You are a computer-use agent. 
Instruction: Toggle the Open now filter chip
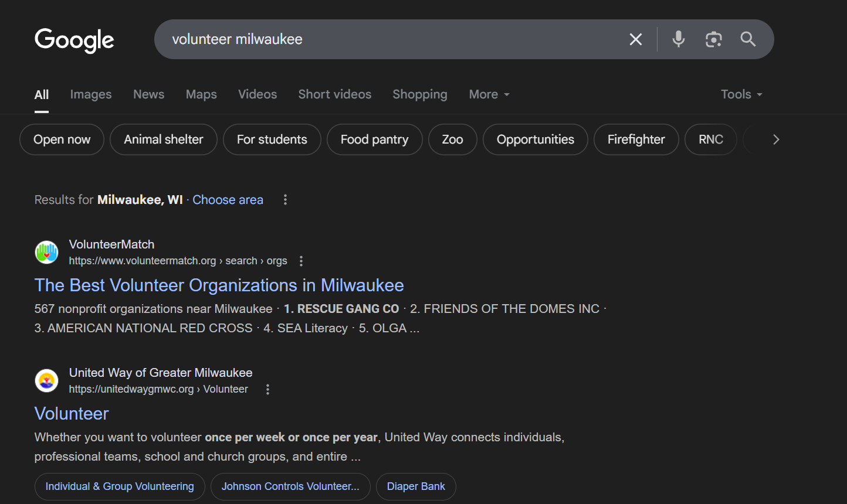click(x=62, y=139)
